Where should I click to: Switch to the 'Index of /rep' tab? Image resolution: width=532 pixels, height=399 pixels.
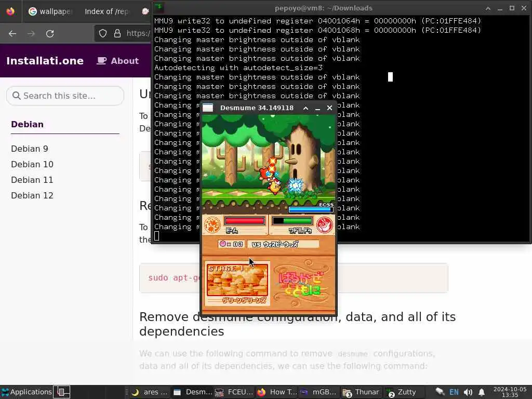tap(107, 11)
